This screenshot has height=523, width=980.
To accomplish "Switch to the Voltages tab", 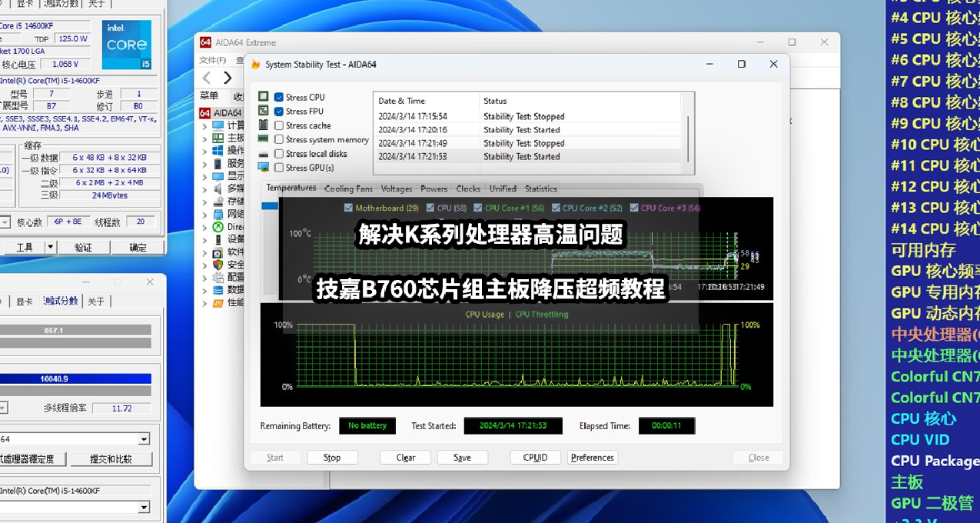I will click(397, 188).
